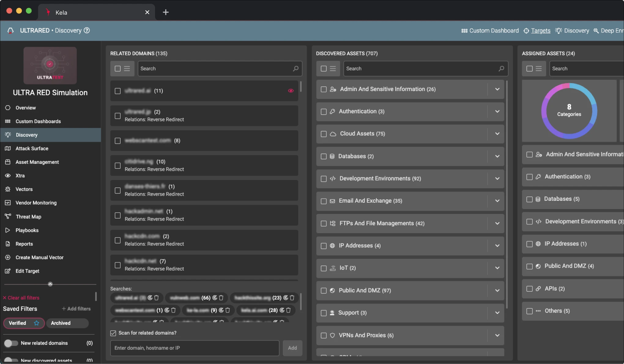The width and height of the screenshot is (624, 364).
Task: Click the cloud icon beside Cloud Assets (75)
Action: point(333,134)
